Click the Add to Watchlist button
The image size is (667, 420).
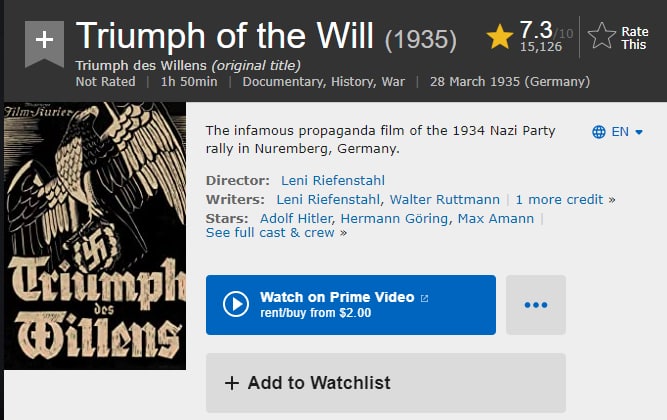(x=385, y=383)
